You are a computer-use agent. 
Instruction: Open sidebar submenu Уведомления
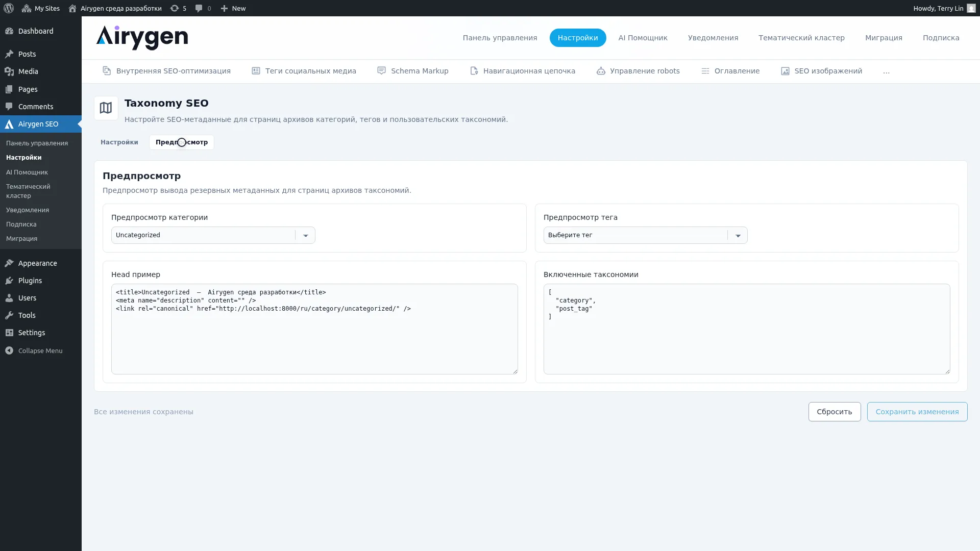28,210
